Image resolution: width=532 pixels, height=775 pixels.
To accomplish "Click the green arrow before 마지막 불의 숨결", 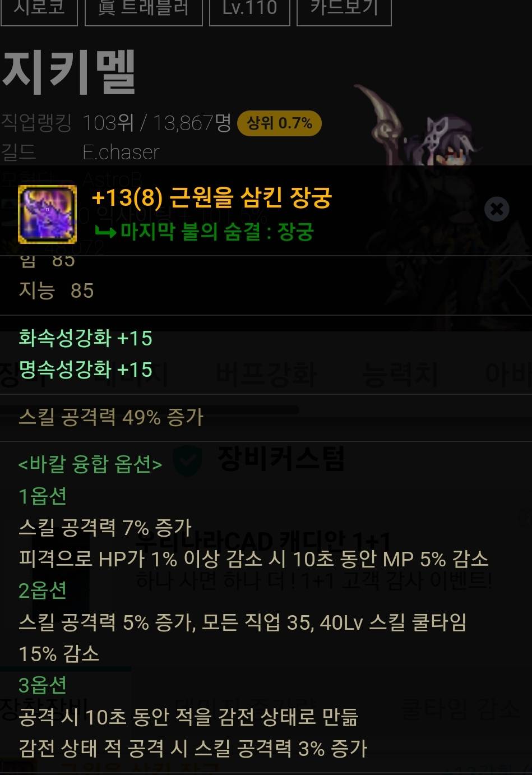I will tap(105, 231).
